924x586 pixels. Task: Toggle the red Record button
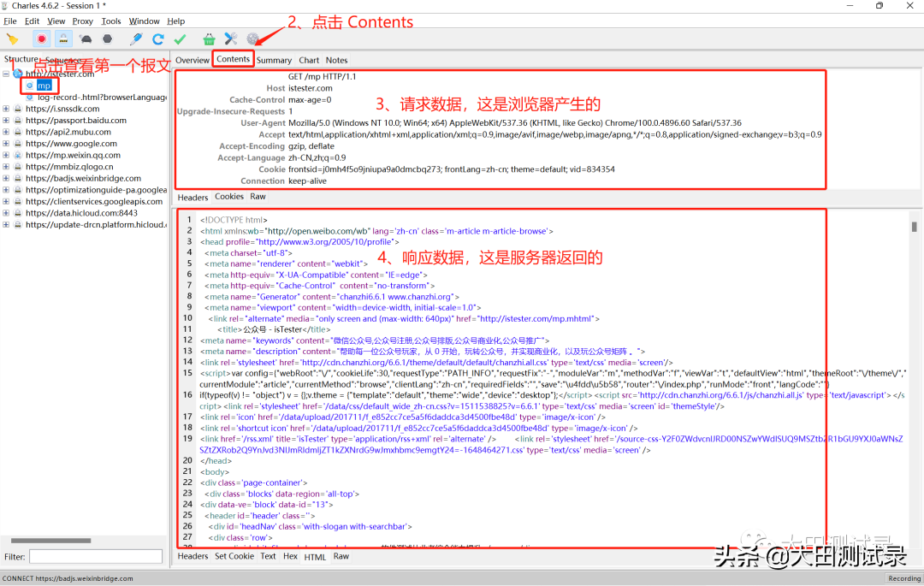41,38
